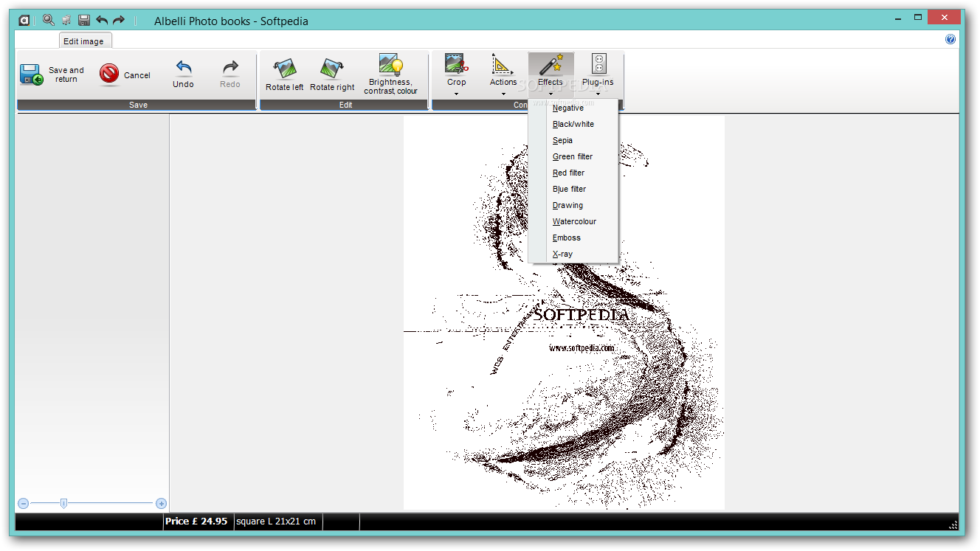980x551 pixels.
Task: Open the magnifier preview icon in title bar
Action: [x=49, y=20]
